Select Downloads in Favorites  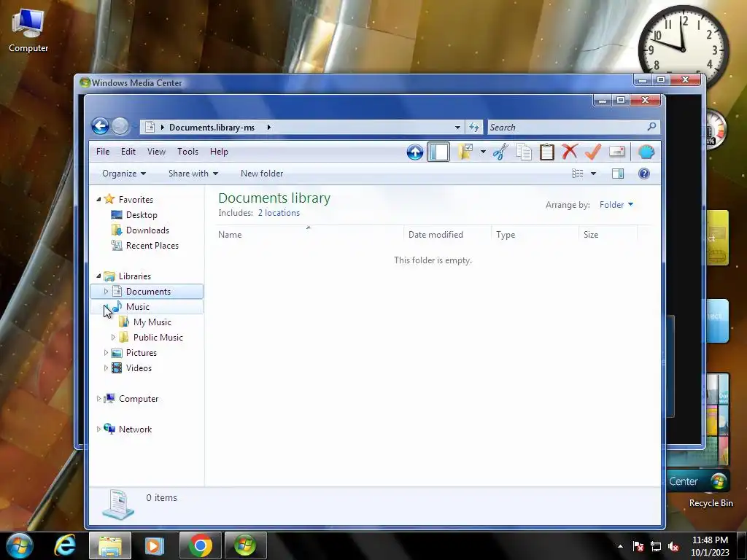tap(147, 230)
